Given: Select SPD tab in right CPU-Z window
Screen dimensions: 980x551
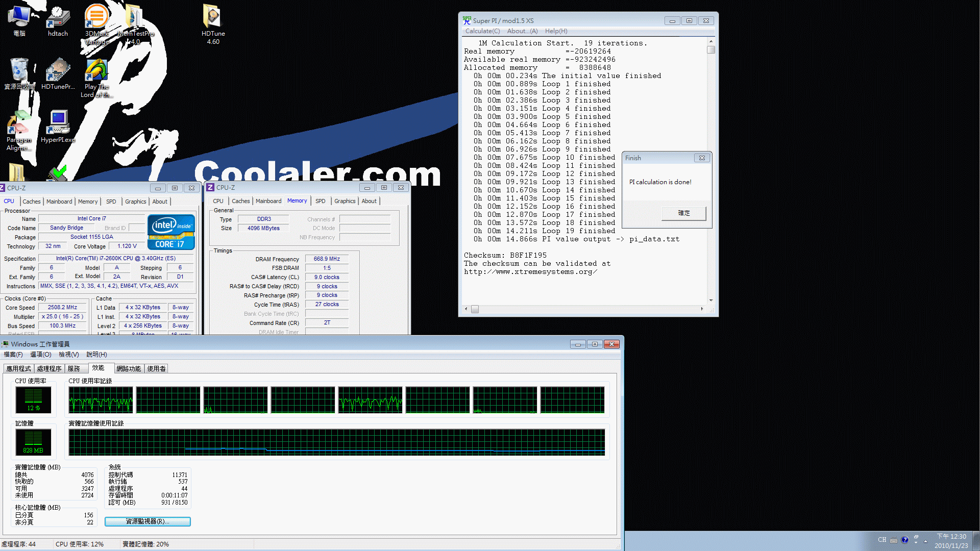Looking at the screenshot, I should 321,201.
